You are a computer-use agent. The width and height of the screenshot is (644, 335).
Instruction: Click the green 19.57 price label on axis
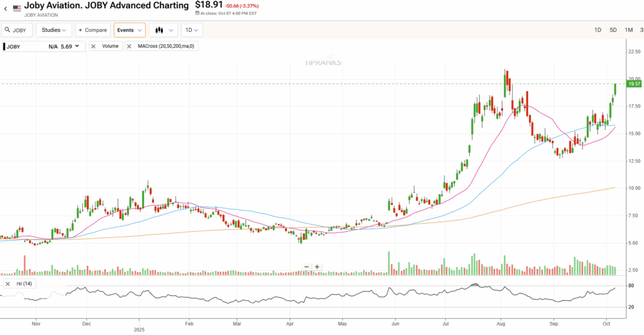click(634, 84)
